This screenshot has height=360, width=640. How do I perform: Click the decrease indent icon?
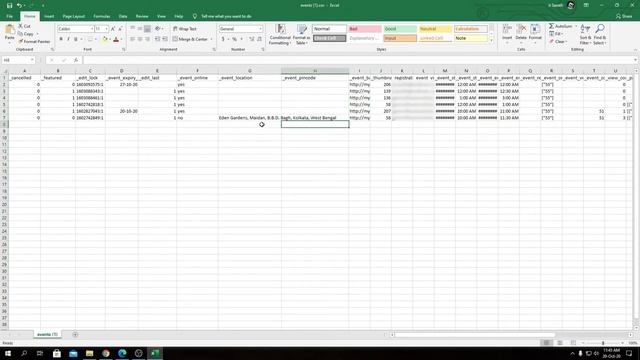point(157,39)
